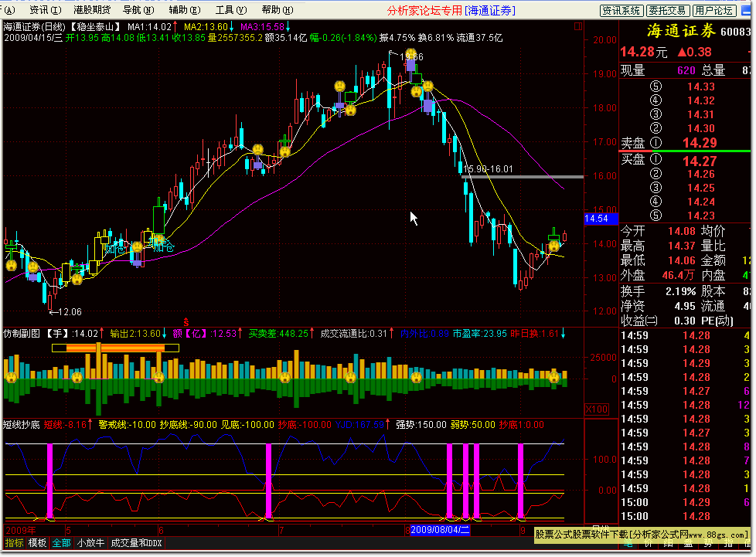Click the X100 scale box in volume panel
Image resolution: width=756 pixels, height=557 pixels.
(x=597, y=409)
